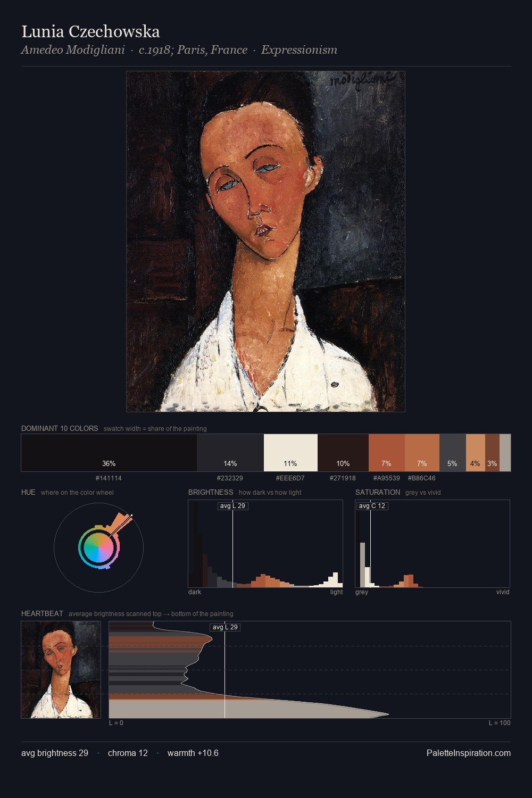Click the "DOMINANT 10 COLORS" heading
This screenshot has height=798, width=532.
[60, 428]
